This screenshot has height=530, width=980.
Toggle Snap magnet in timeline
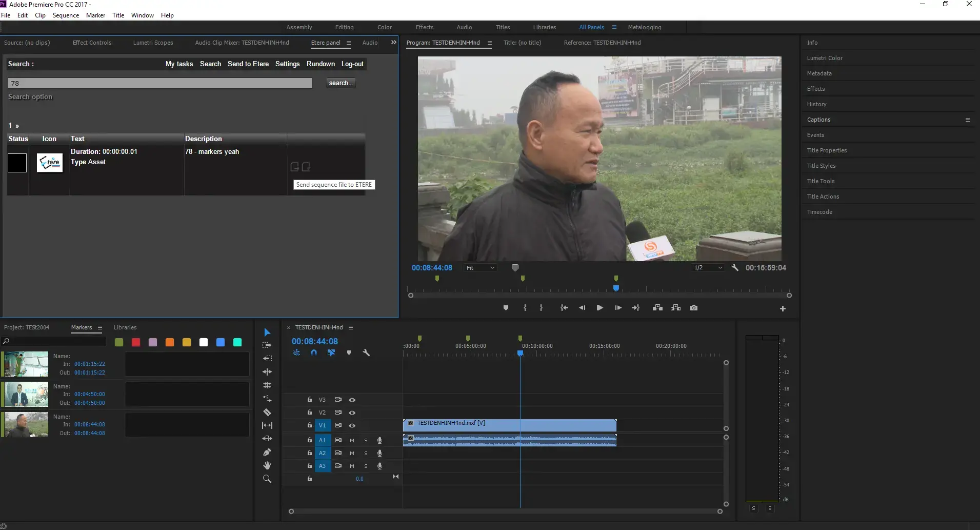pyautogui.click(x=314, y=353)
